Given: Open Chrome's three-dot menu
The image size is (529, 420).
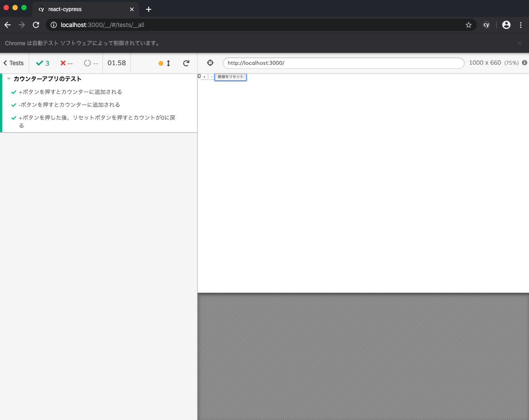Looking at the screenshot, I should [x=521, y=25].
